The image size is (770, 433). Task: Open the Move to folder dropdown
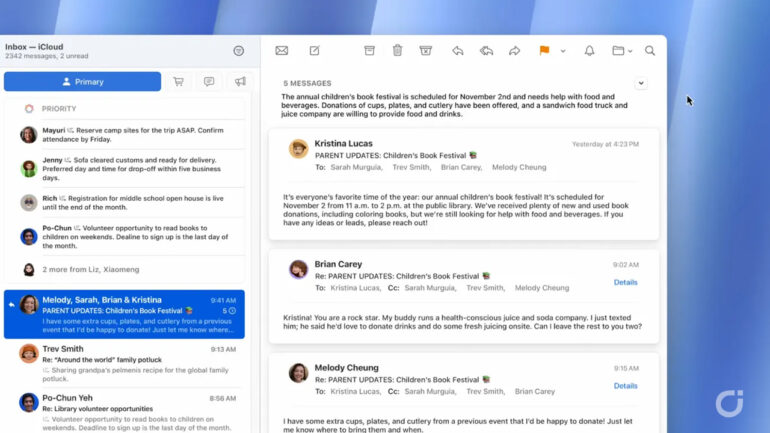click(x=622, y=51)
